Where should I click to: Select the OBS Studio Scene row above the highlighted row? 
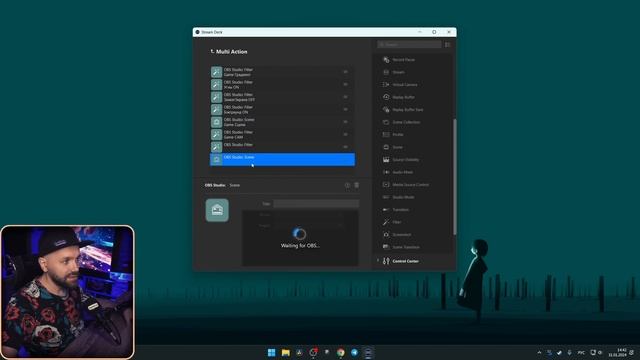click(282, 122)
